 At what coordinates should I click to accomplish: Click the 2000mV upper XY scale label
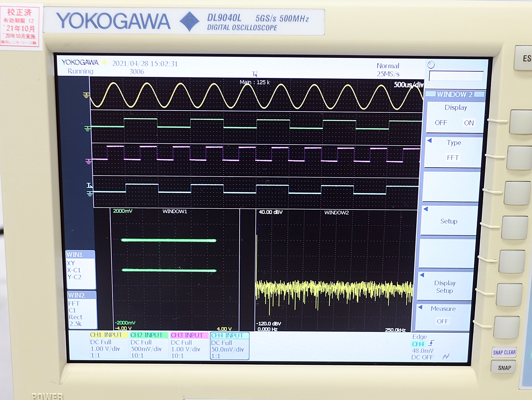click(123, 211)
